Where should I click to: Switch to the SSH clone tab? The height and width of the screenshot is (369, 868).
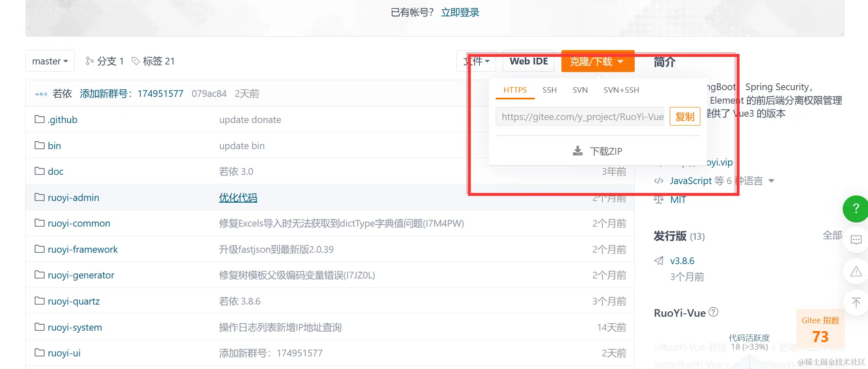(549, 90)
